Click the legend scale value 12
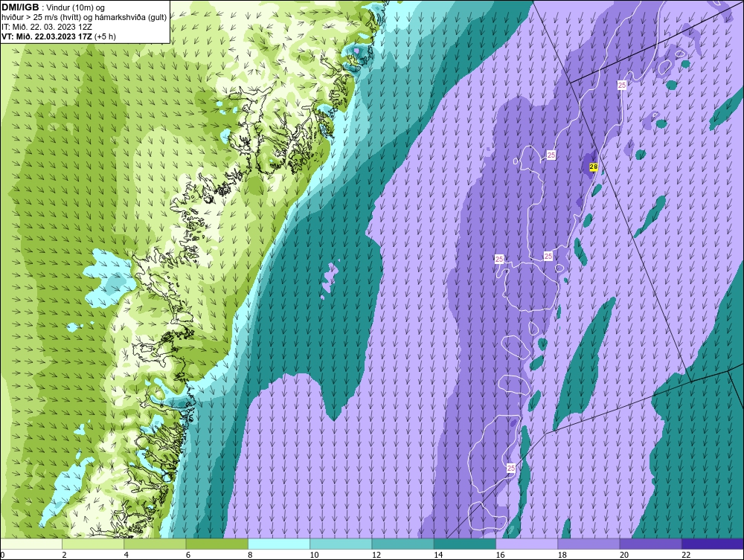 (376, 556)
